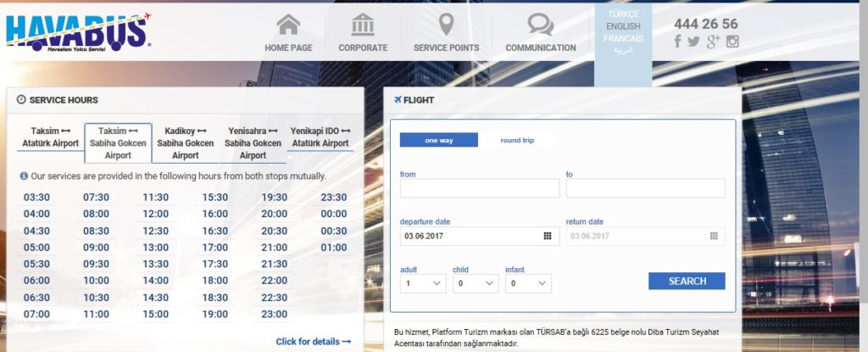Image resolution: width=868 pixels, height=352 pixels.
Task: Open Kadikoy–Sabiha Gokcen Airport tab
Action: (186, 143)
